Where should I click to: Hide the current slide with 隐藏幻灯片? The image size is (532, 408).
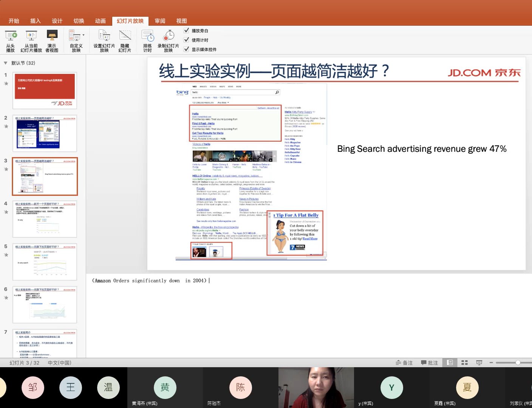pos(125,40)
